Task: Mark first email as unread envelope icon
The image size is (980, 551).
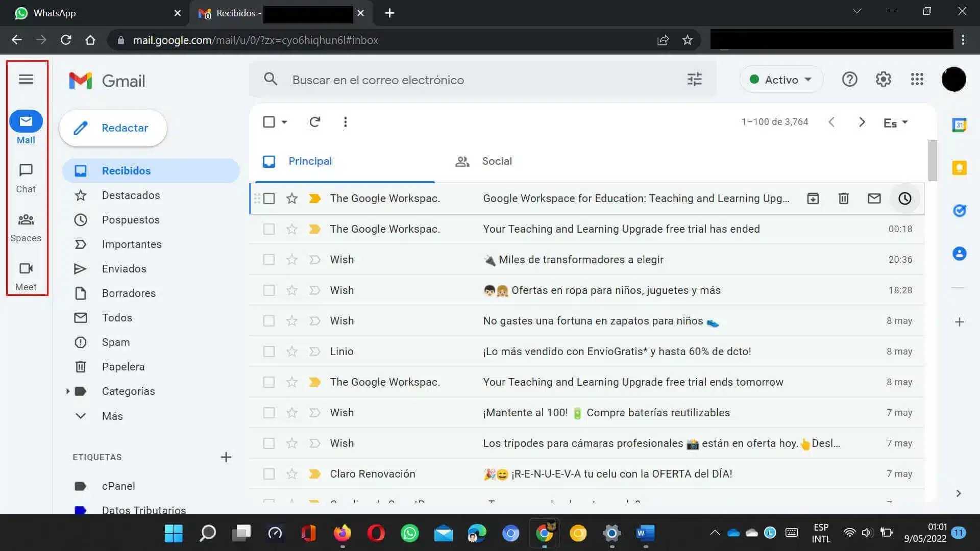Action: (874, 198)
